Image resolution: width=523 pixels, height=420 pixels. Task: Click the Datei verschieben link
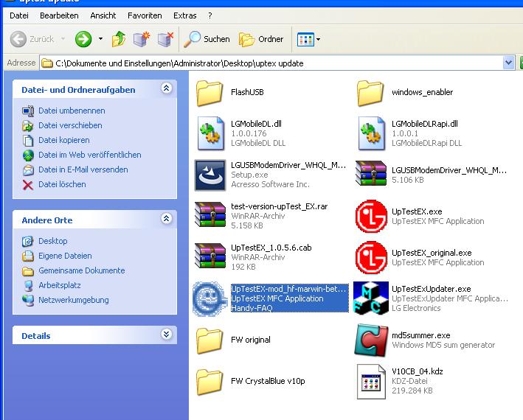tap(70, 125)
